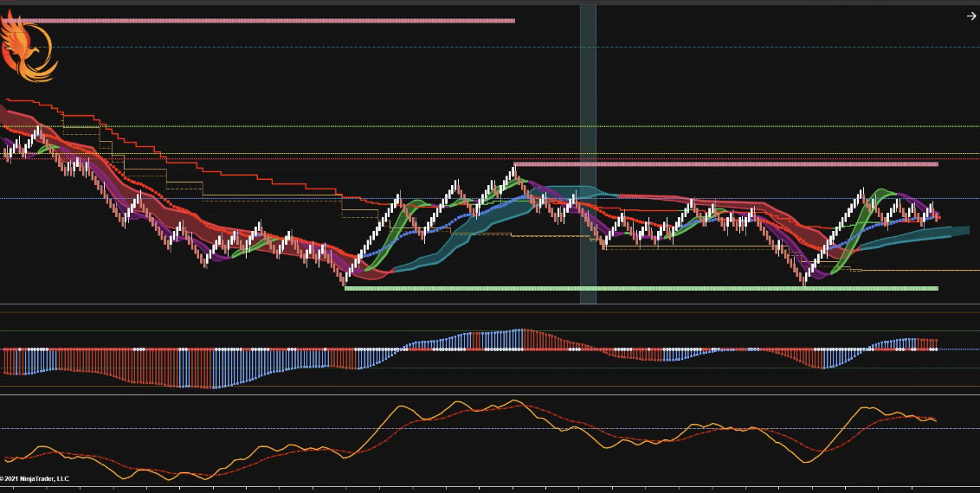This screenshot has height=493, width=980.
Task: Click the divider above the oscillator panel
Action: click(490, 395)
